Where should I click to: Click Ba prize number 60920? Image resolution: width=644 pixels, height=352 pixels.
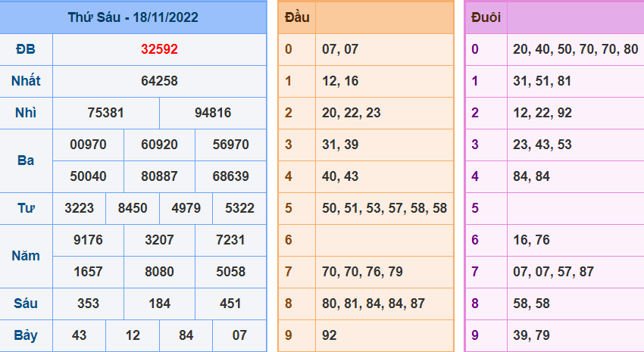tap(159, 145)
